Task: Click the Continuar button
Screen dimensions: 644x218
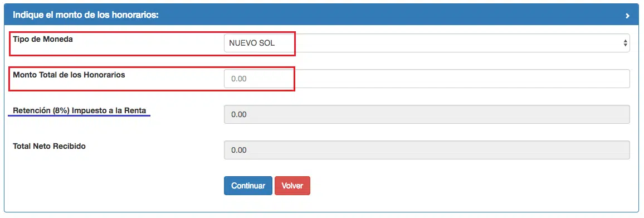Action: [248, 186]
